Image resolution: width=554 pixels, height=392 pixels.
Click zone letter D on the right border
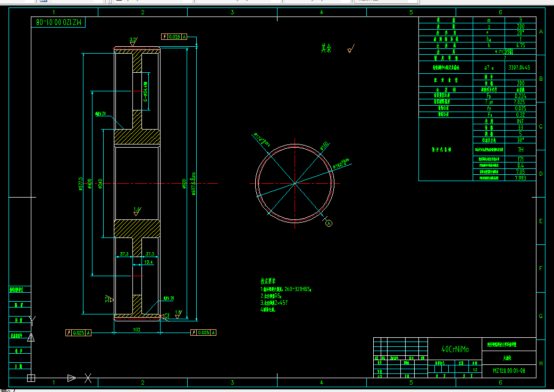point(541,174)
